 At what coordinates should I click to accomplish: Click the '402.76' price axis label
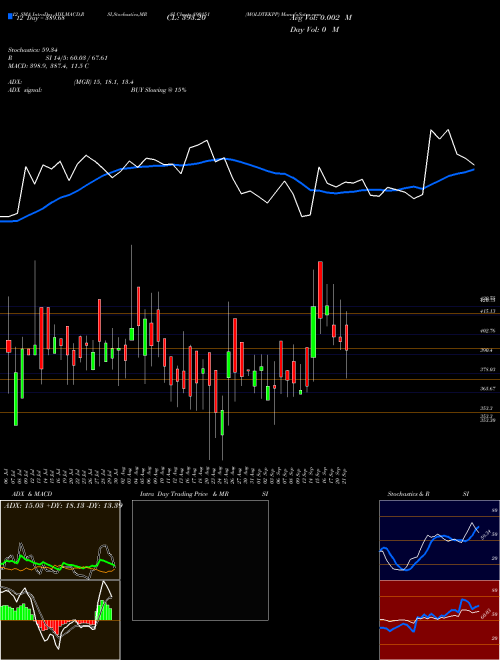click(490, 331)
